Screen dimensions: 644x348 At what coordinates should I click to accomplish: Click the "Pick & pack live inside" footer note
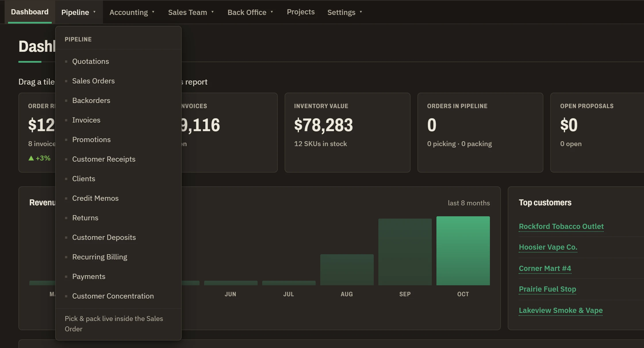(x=114, y=324)
